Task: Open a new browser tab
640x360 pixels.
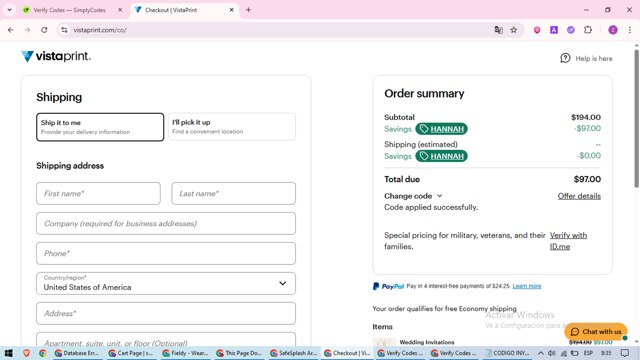Action: (x=248, y=10)
